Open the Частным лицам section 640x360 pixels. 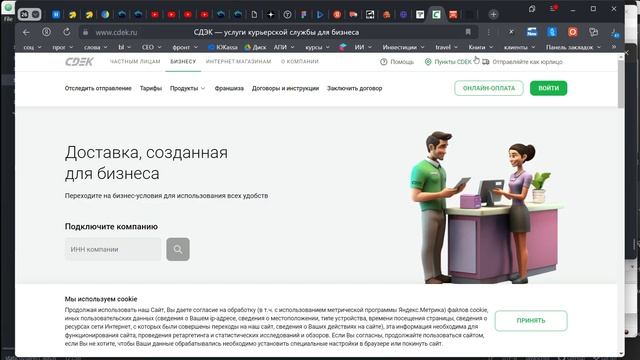click(x=135, y=62)
